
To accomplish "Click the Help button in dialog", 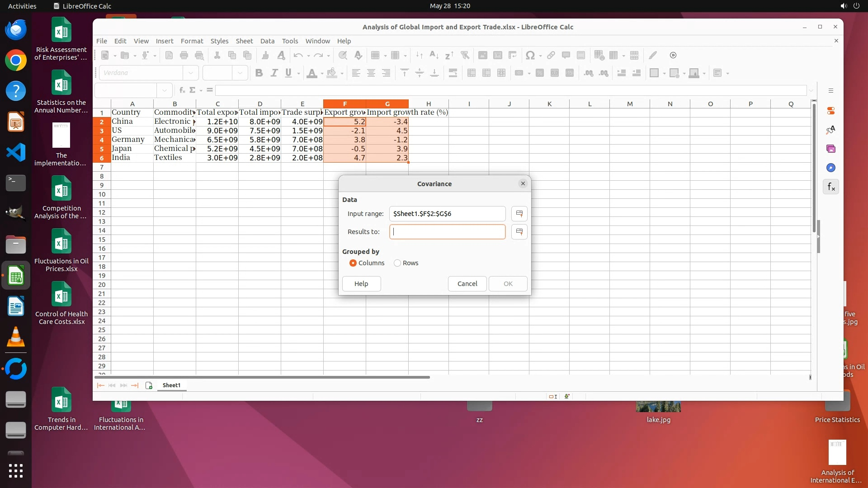I will 361,284.
